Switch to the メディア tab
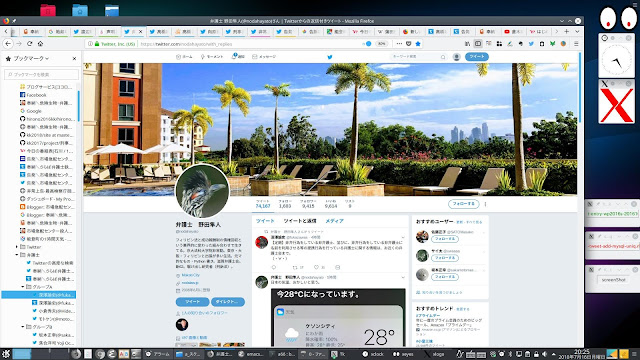 coord(334,221)
